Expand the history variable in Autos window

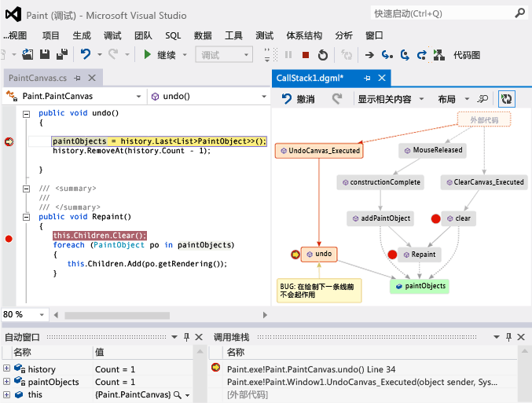click(x=6, y=368)
